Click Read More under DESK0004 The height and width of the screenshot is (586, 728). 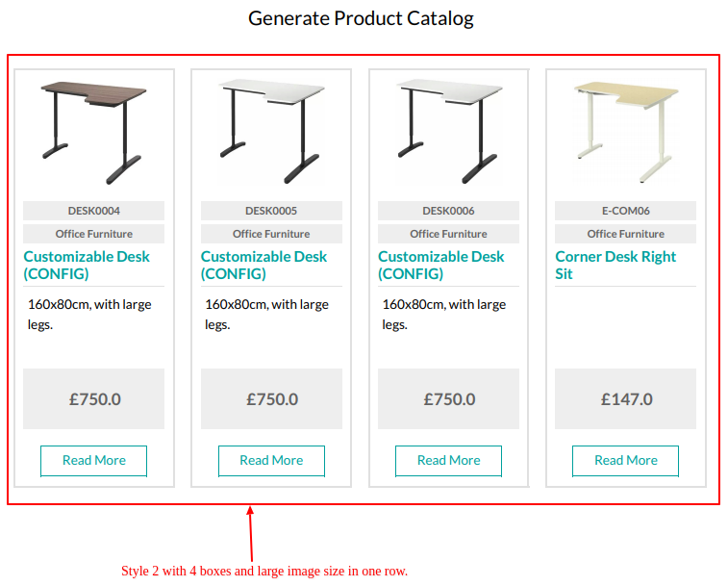[94, 461]
